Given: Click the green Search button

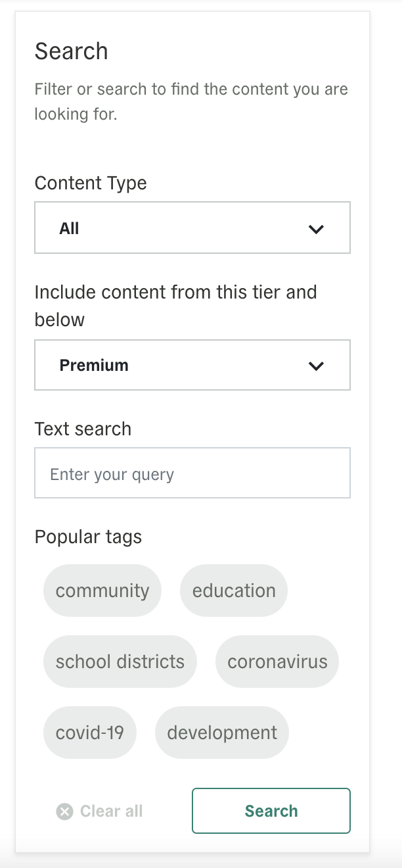Looking at the screenshot, I should pyautogui.click(x=271, y=811).
